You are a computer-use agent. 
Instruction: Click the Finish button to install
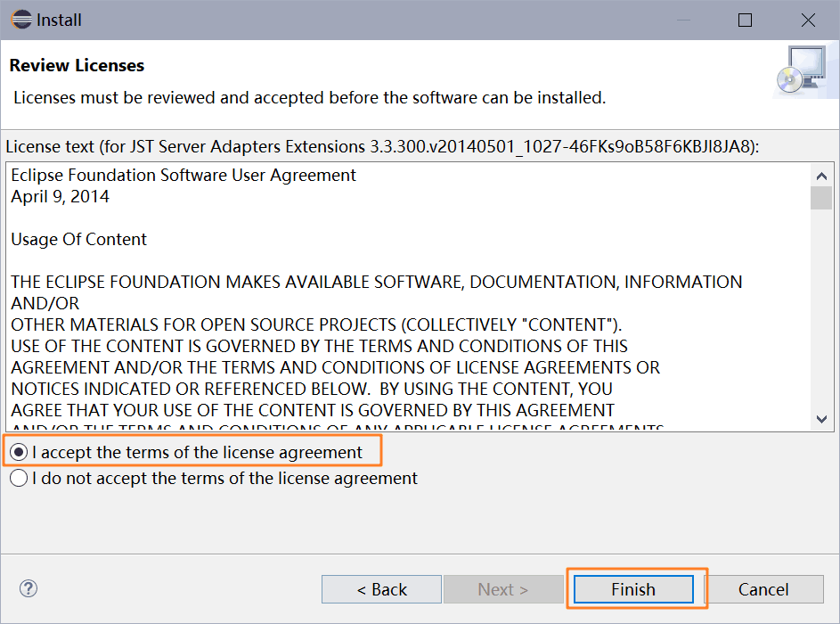point(632,589)
